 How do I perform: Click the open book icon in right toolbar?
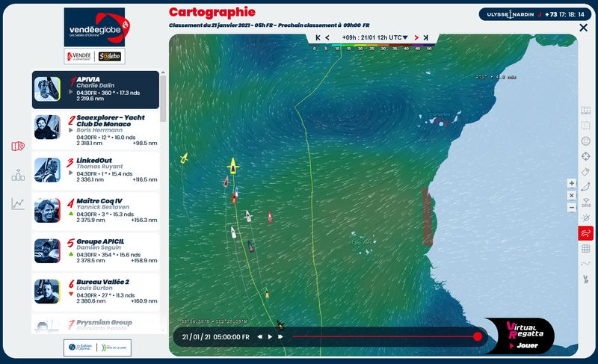point(586,126)
